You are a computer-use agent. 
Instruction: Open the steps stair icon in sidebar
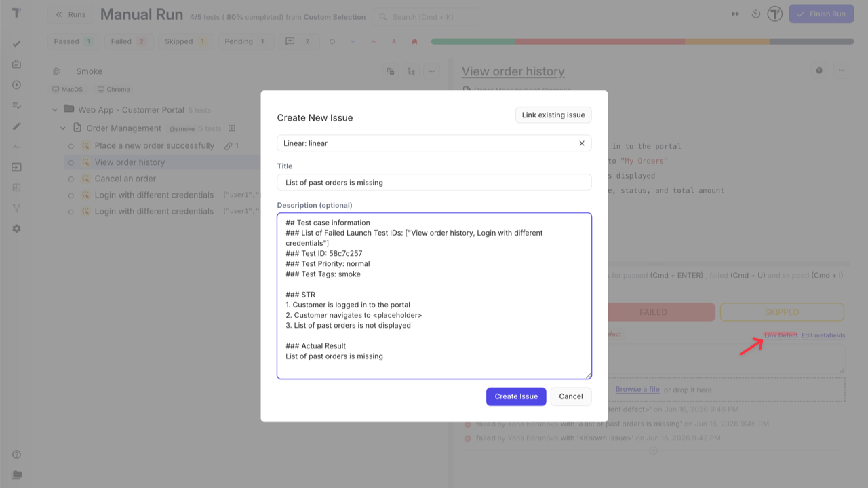click(16, 126)
